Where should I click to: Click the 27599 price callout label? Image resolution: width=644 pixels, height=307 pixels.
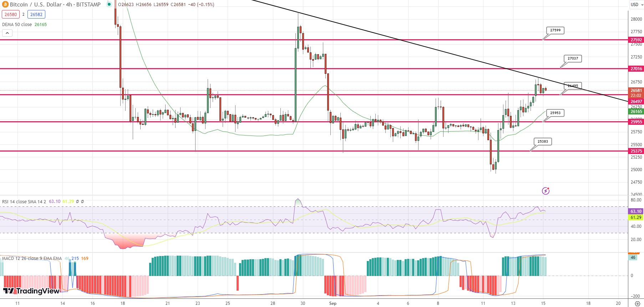(x=555, y=30)
